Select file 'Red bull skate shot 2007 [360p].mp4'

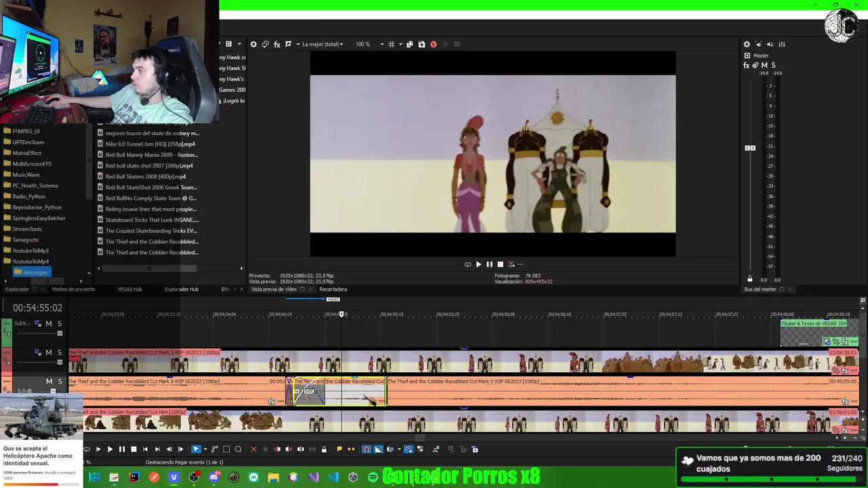pyautogui.click(x=149, y=165)
